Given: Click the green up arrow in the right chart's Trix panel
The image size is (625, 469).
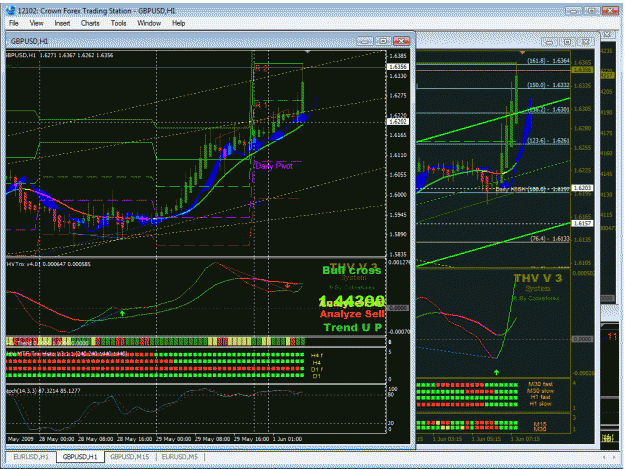Looking at the screenshot, I should tap(496, 372).
